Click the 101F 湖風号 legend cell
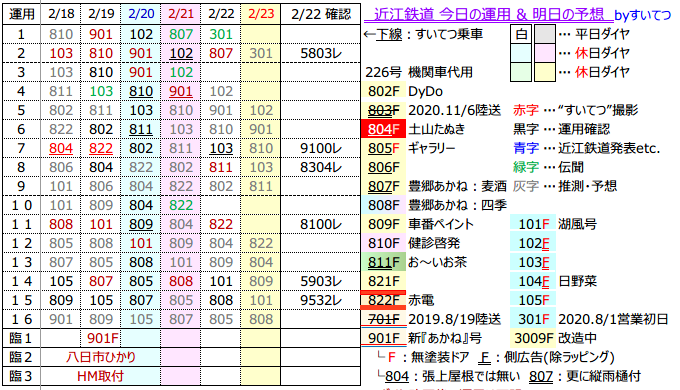This screenshot has width=680, height=390. [533, 224]
